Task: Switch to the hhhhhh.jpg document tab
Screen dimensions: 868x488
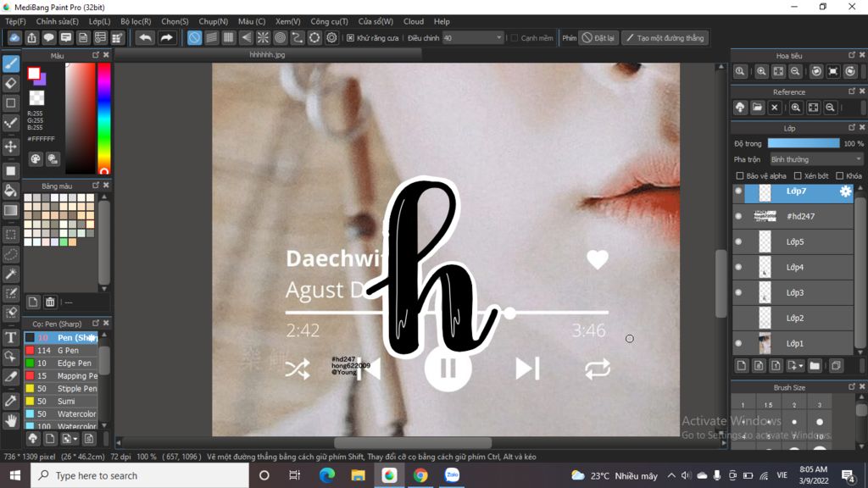Action: click(267, 55)
